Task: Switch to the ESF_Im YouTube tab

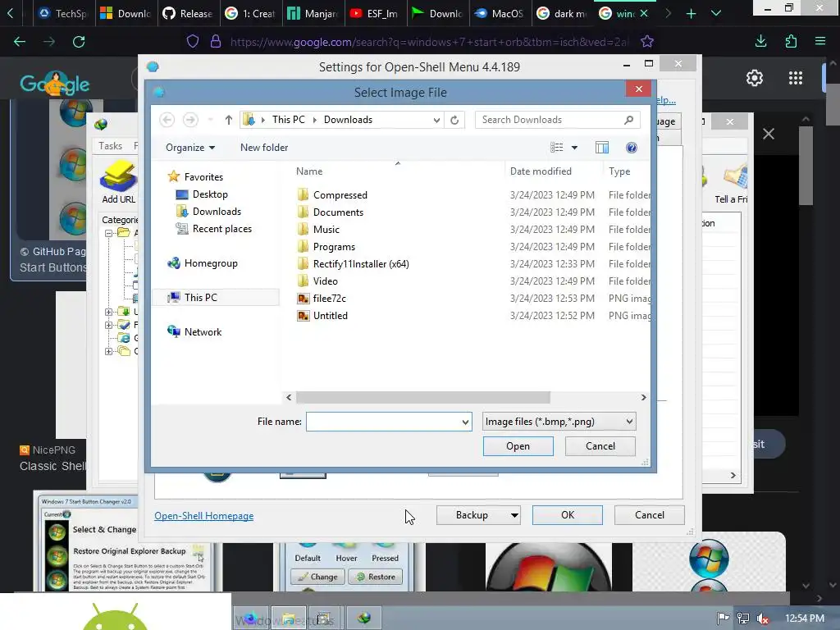Action: (x=375, y=13)
